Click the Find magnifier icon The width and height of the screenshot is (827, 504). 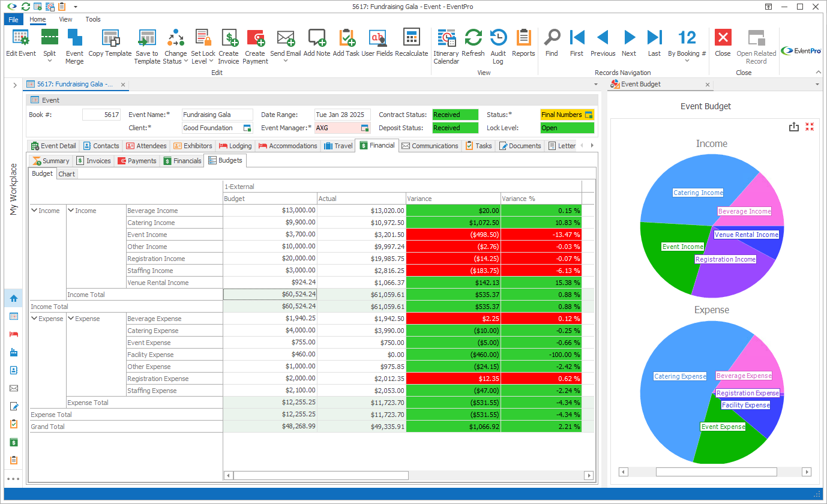[x=552, y=38]
